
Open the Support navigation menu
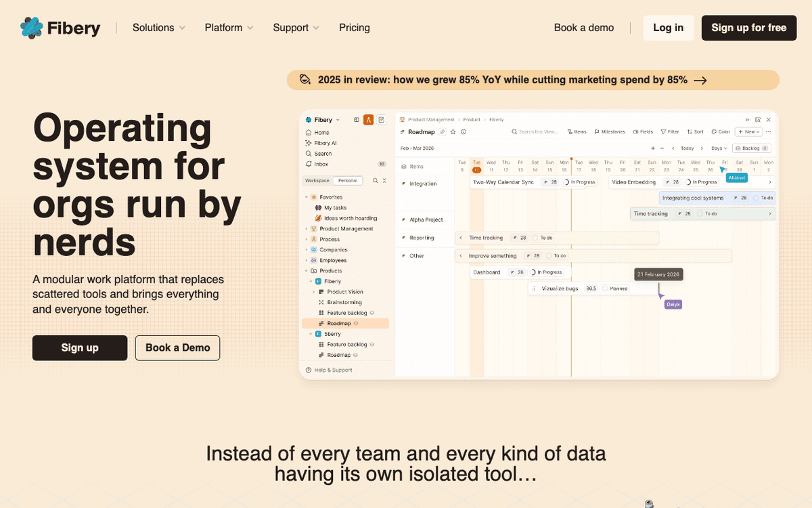[296, 28]
